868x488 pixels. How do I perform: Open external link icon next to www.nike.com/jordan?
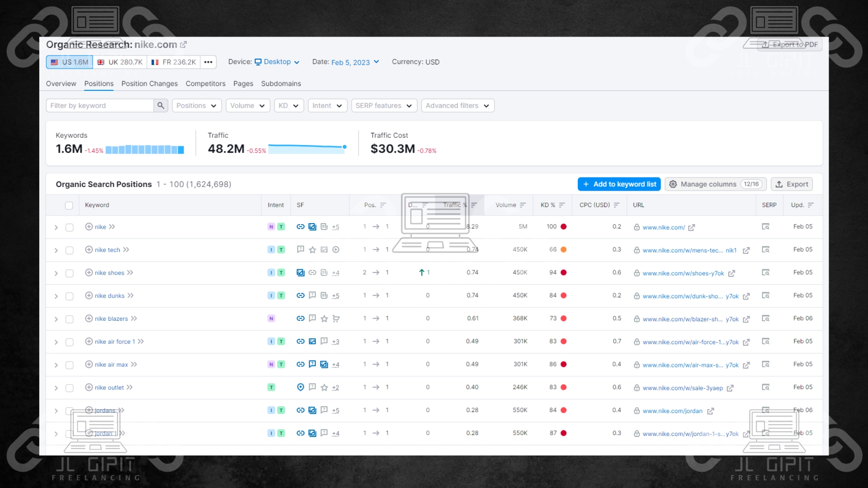[710, 411]
